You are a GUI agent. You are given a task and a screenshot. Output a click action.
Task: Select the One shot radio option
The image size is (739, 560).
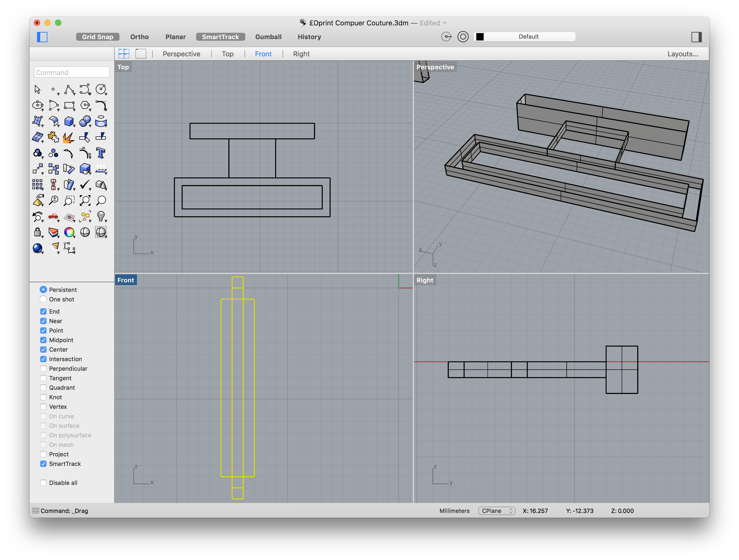[43, 299]
